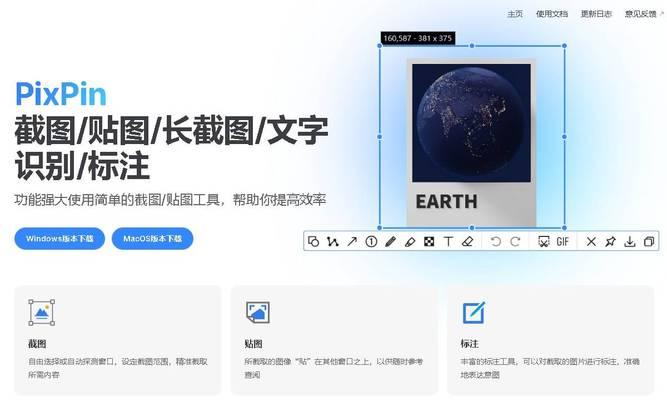
Task: Redo the annotation
Action: tap(515, 242)
